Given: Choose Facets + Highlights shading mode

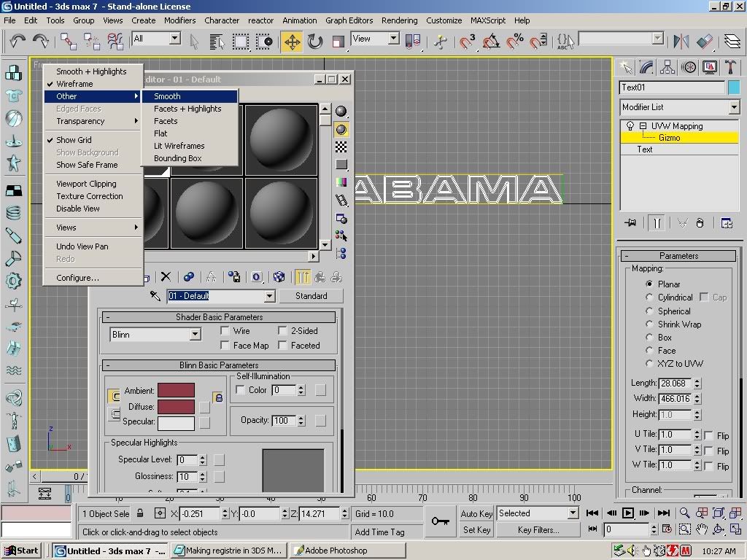Looking at the screenshot, I should [x=190, y=109].
